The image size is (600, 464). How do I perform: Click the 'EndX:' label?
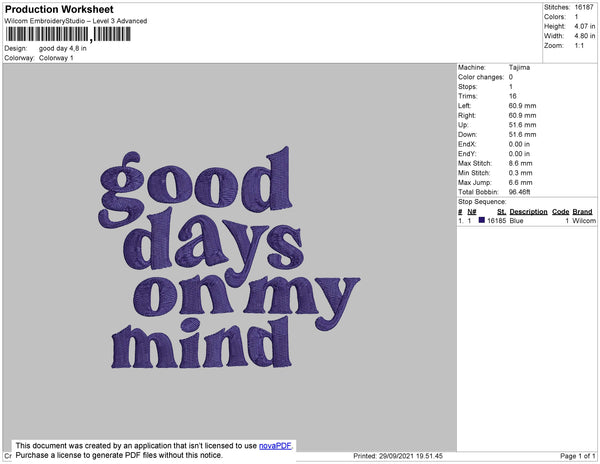[x=467, y=144]
